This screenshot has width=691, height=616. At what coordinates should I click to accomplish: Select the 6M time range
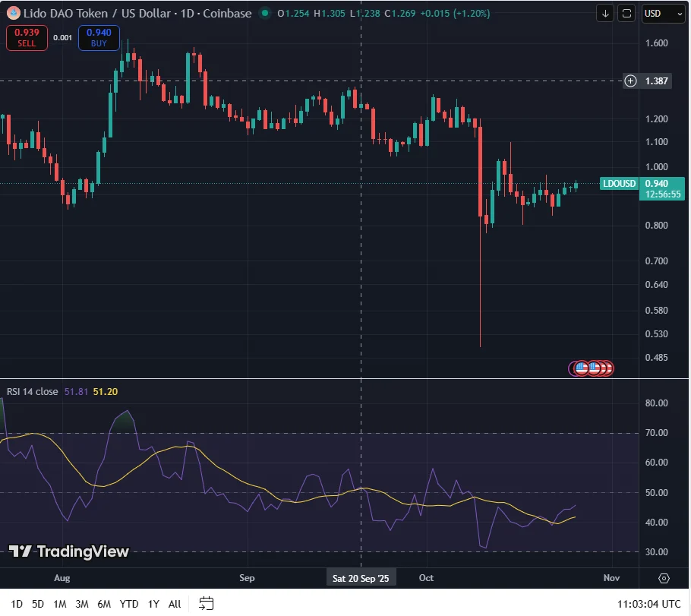[104, 604]
